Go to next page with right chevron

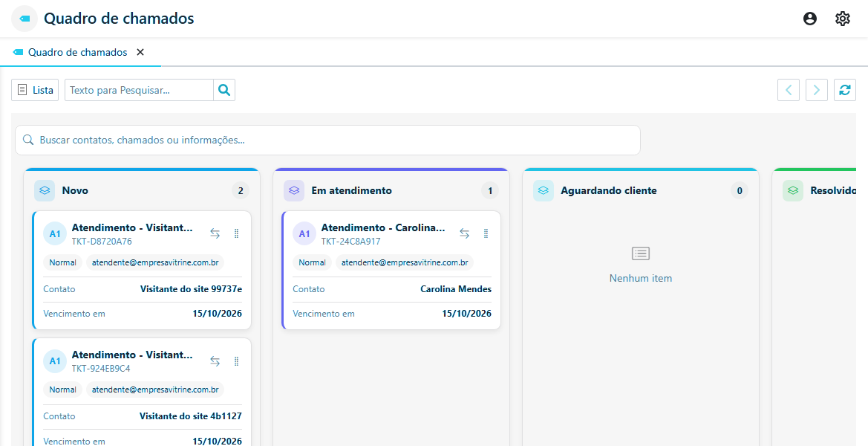pos(817,90)
